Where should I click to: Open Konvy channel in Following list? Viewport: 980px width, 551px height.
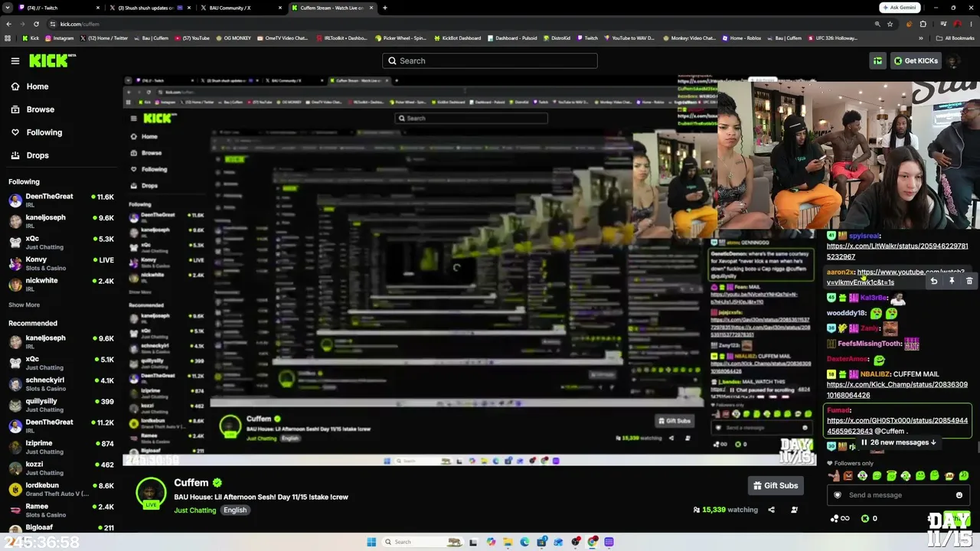61,264
